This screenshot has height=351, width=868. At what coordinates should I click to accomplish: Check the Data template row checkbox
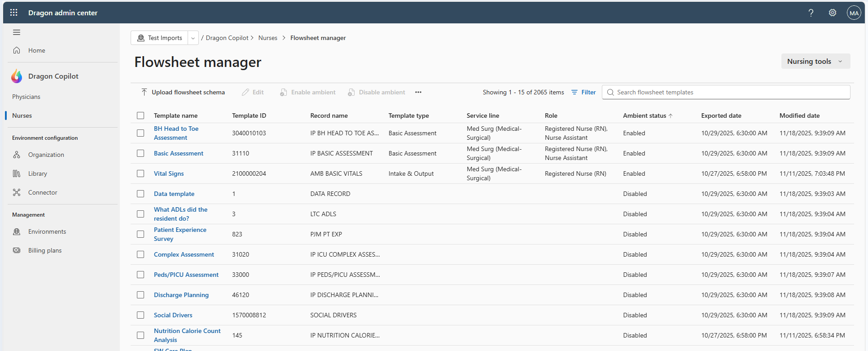pyautogui.click(x=140, y=194)
